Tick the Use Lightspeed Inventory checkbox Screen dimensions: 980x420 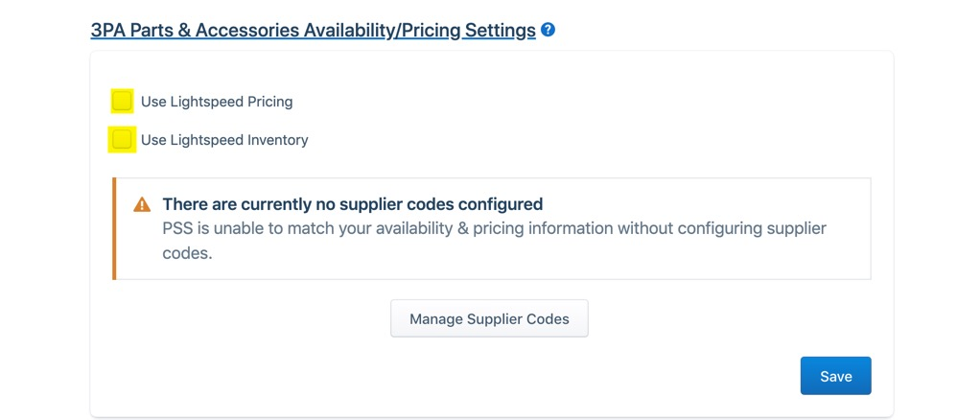122,140
